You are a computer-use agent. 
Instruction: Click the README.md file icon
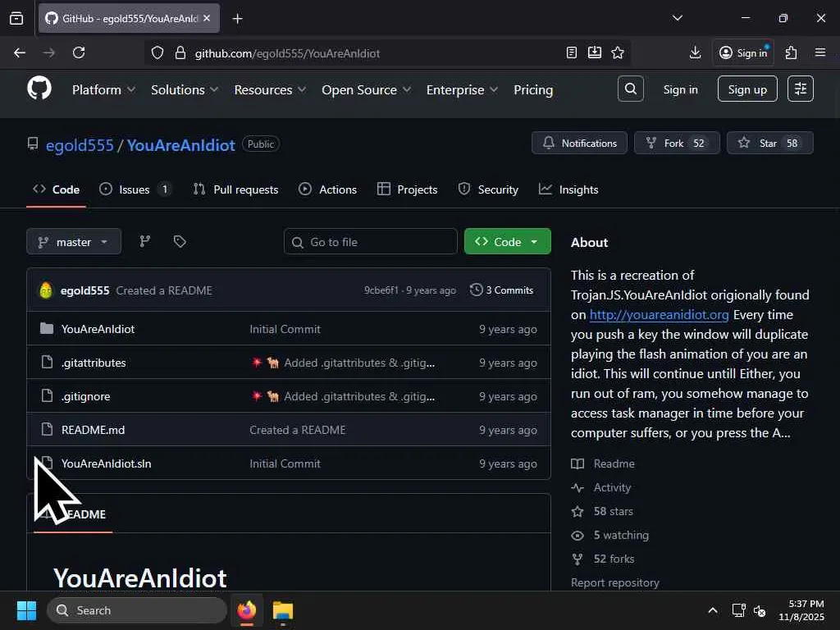(47, 429)
